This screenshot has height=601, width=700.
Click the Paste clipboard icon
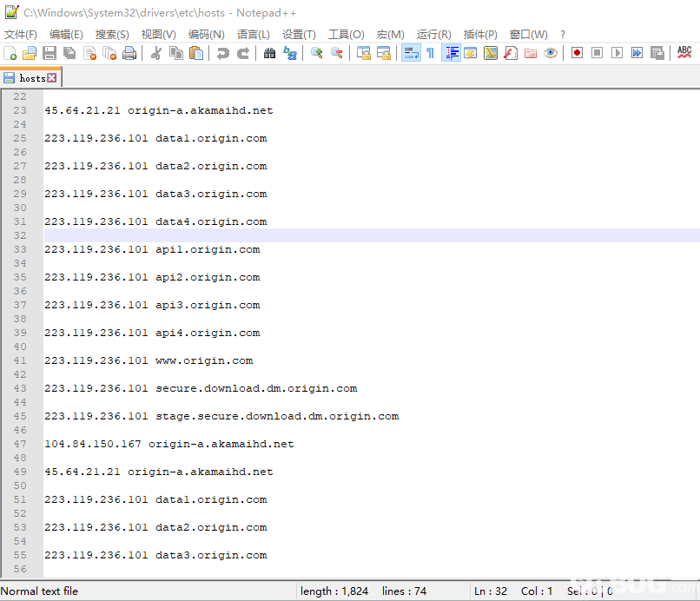pos(196,53)
